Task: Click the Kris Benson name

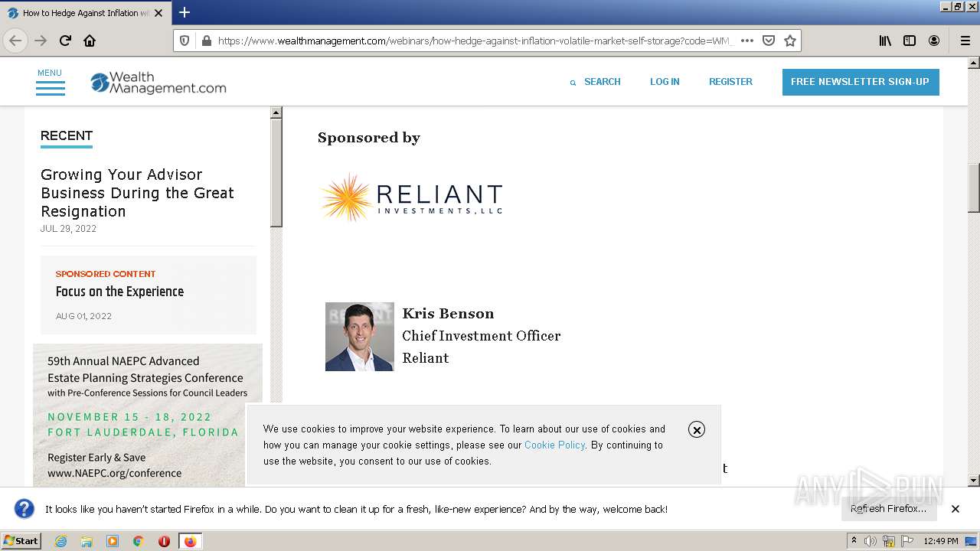Action: click(x=448, y=314)
